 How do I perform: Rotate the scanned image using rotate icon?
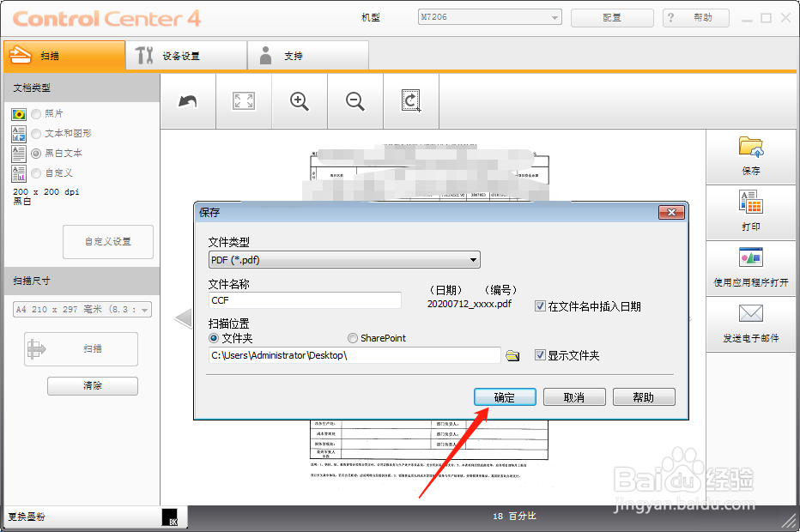[x=410, y=100]
